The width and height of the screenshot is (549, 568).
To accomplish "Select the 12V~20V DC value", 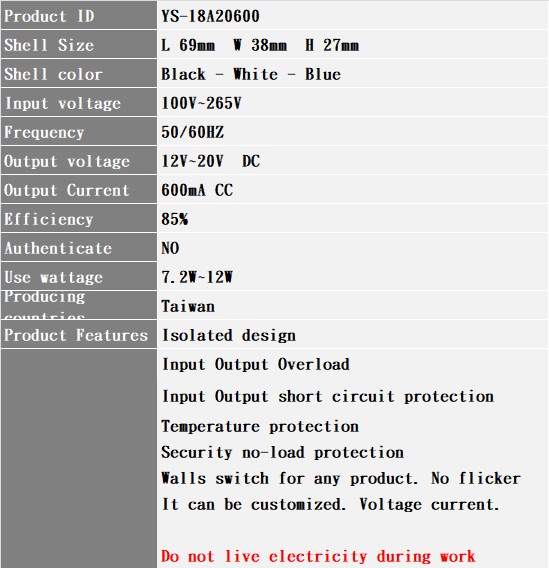I will [x=210, y=161].
